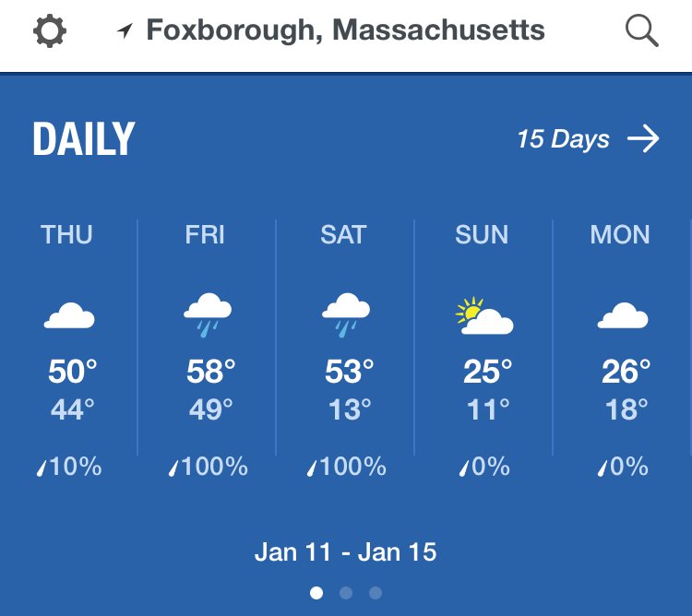
Task: Select the first page indicator dot
Action: [x=316, y=593]
